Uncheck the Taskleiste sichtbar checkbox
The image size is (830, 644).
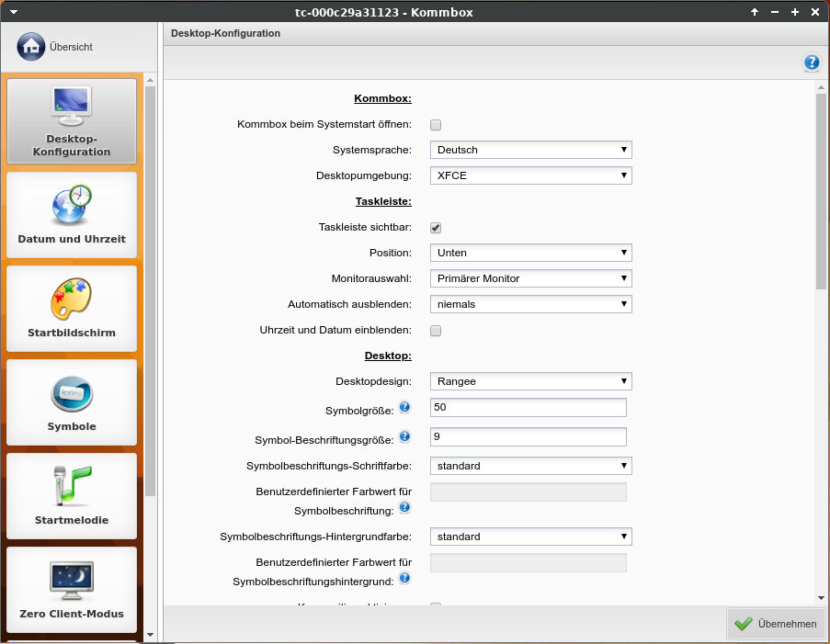(437, 228)
